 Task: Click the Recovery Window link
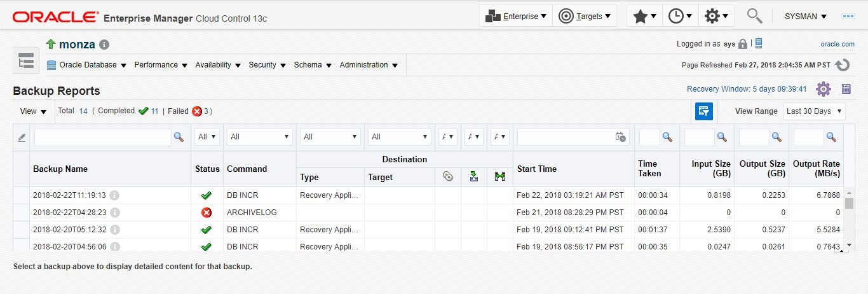point(747,89)
